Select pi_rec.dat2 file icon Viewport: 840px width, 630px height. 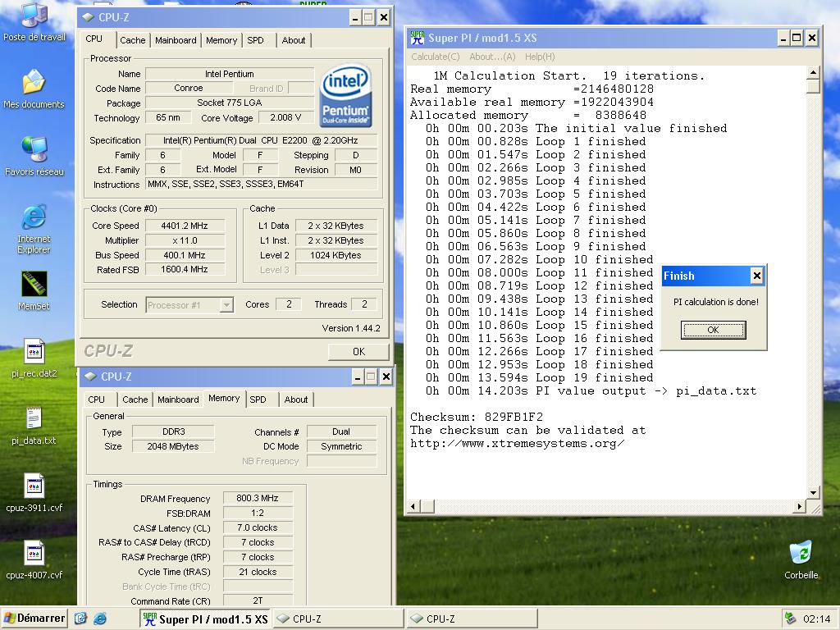(34, 358)
